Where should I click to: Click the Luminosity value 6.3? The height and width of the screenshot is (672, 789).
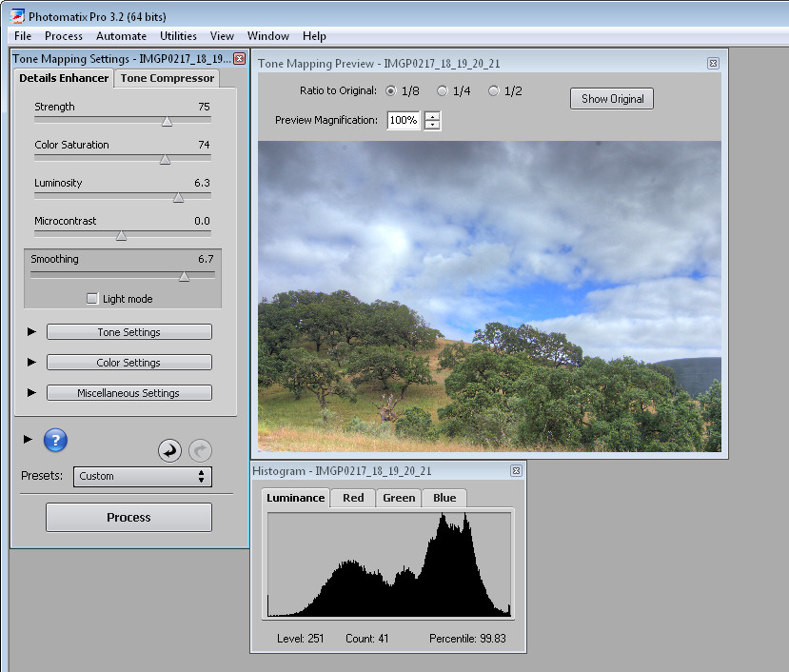click(203, 183)
